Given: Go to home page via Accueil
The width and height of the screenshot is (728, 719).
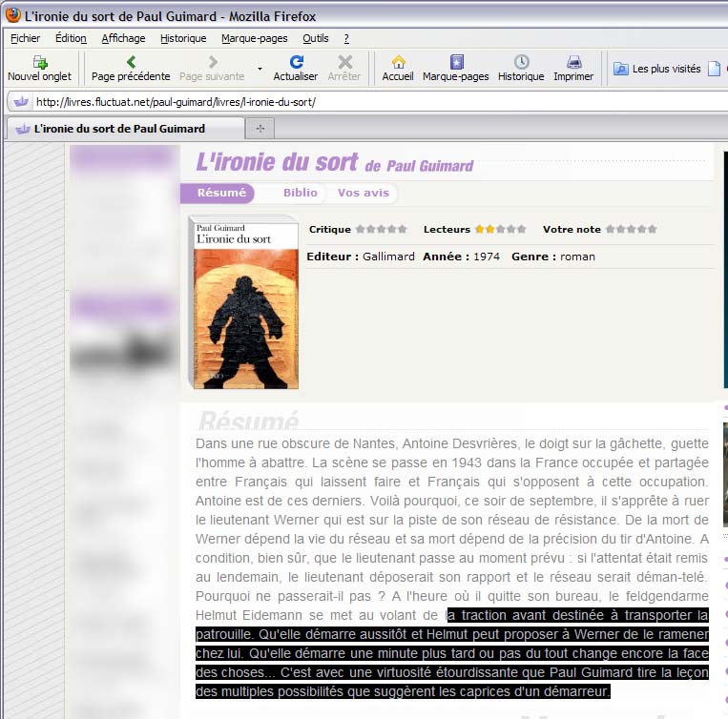Looking at the screenshot, I should click(398, 69).
